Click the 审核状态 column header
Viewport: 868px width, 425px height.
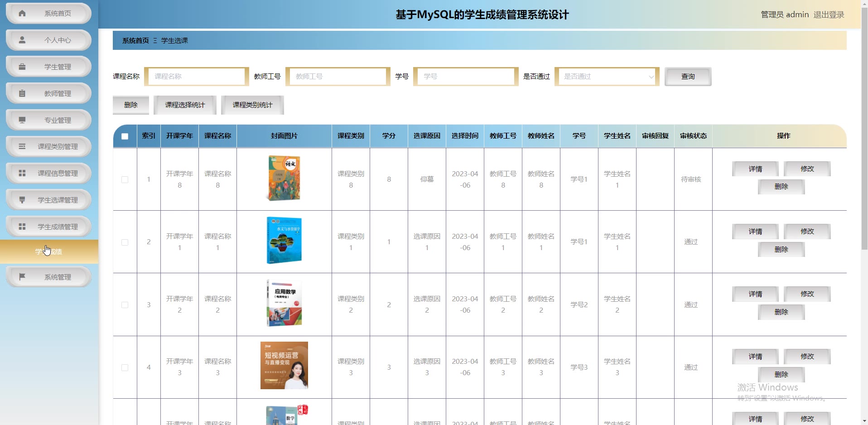coord(693,136)
